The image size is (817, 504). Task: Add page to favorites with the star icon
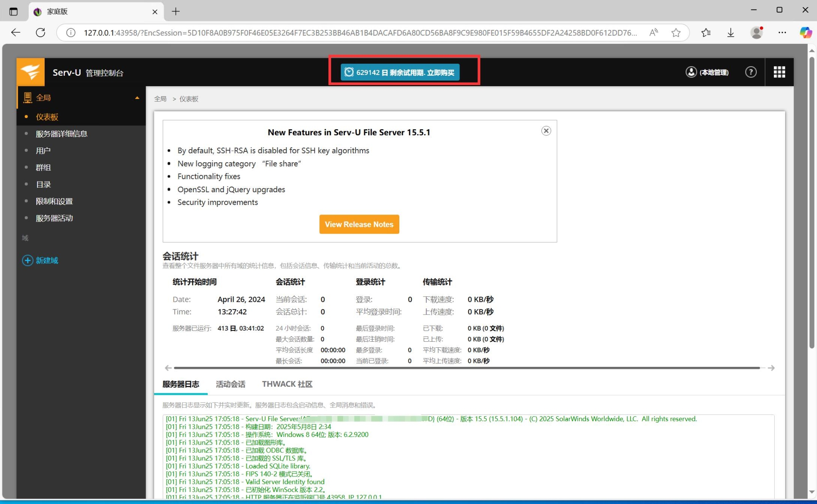pos(676,32)
